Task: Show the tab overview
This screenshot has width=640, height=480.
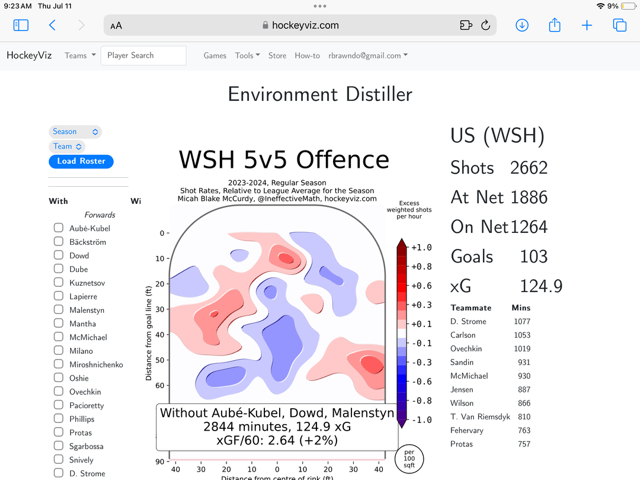Action: click(x=620, y=25)
